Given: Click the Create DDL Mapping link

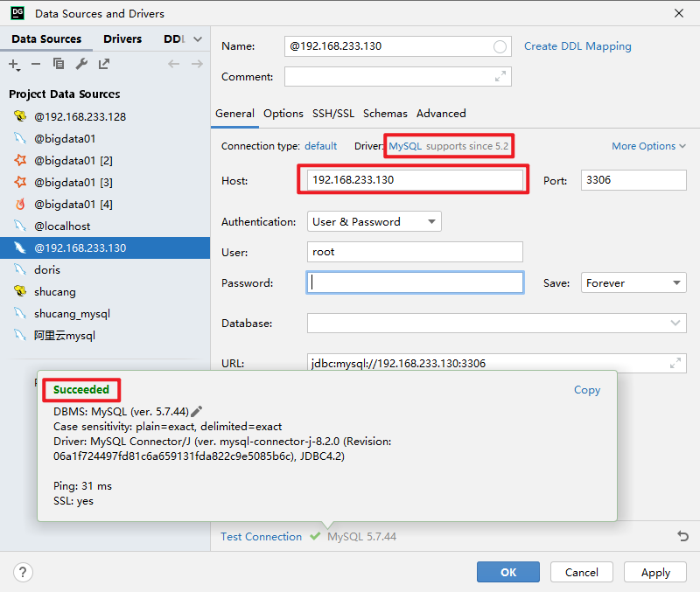Looking at the screenshot, I should point(577,46).
